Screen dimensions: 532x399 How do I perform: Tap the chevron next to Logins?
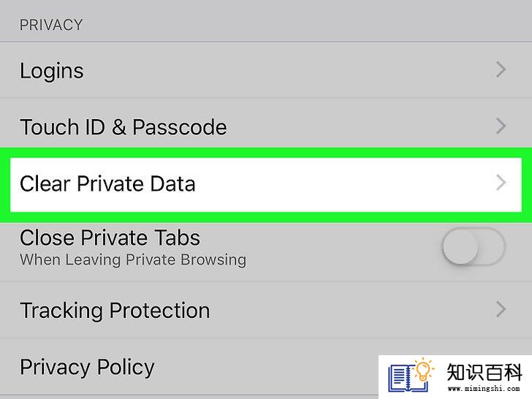(501, 69)
